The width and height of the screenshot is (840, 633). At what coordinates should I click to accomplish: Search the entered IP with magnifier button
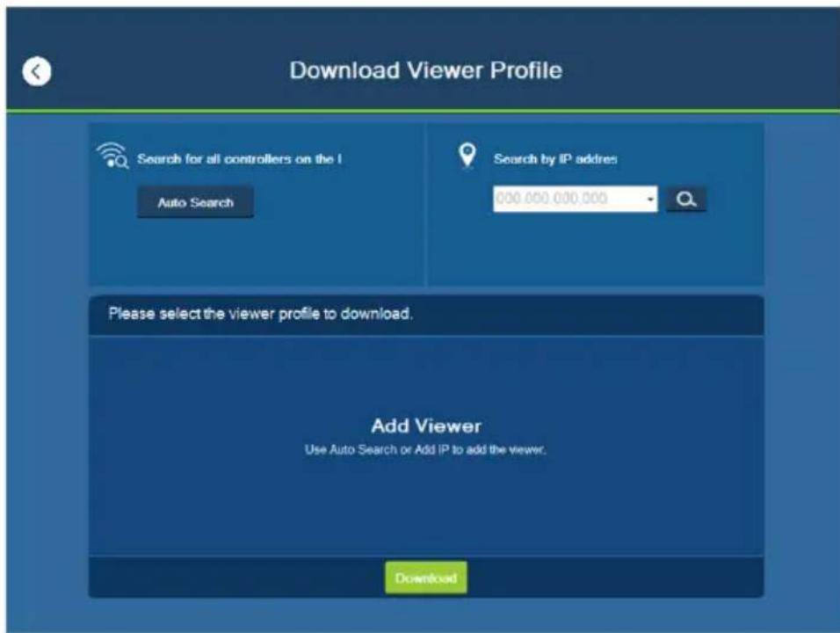coord(685,200)
